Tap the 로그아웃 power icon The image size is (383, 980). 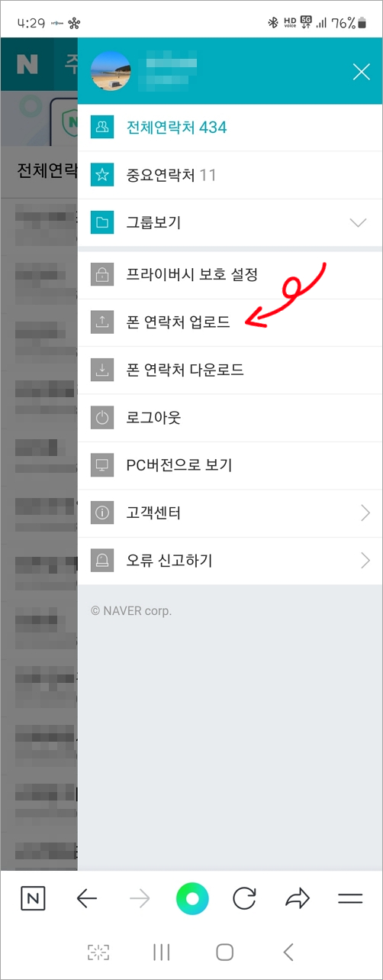(x=102, y=418)
